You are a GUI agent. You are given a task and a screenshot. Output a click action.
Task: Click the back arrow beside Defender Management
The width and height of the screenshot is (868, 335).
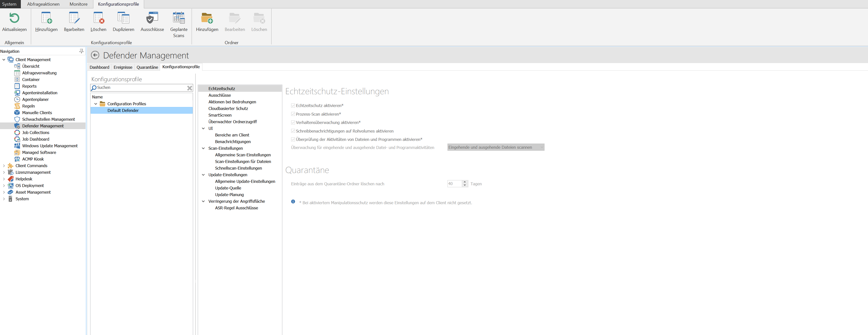click(x=95, y=55)
